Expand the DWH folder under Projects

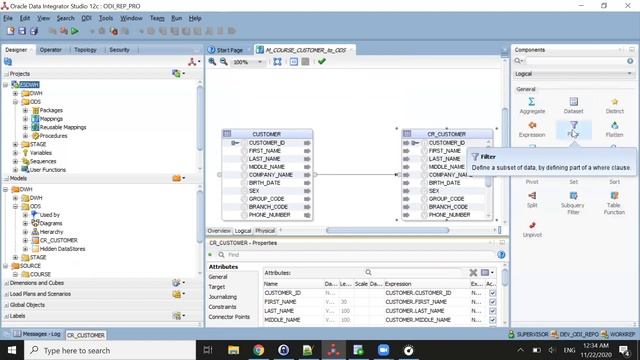[16, 93]
